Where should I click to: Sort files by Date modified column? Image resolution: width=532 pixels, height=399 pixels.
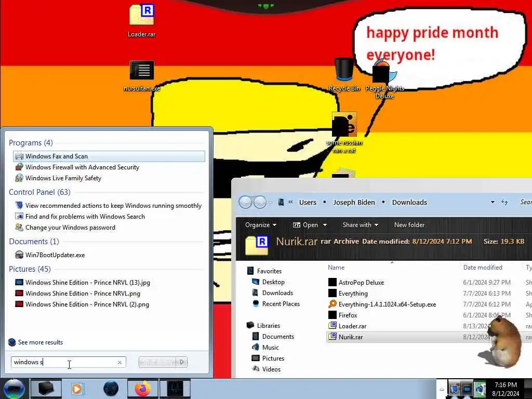483,268
